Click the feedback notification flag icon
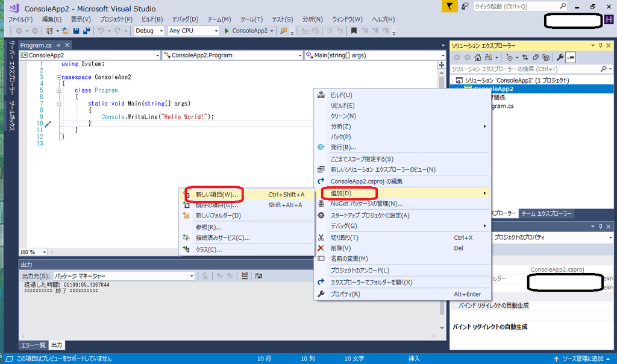617x364 pixels. [x=449, y=6]
